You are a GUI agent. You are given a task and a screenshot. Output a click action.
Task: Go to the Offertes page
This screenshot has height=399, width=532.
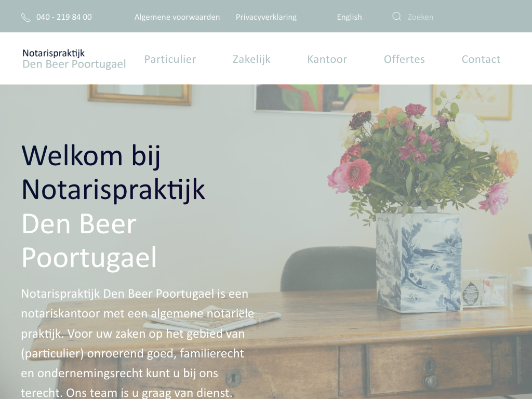point(404,59)
